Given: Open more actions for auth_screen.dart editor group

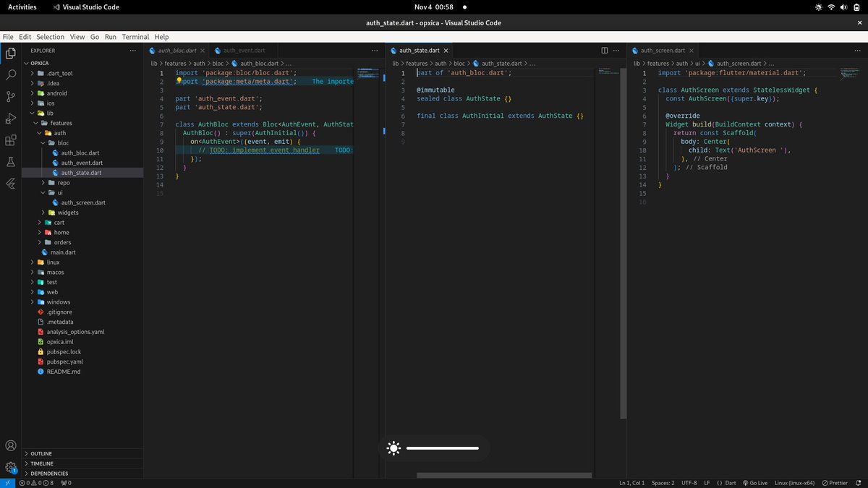Looking at the screenshot, I should click(859, 51).
